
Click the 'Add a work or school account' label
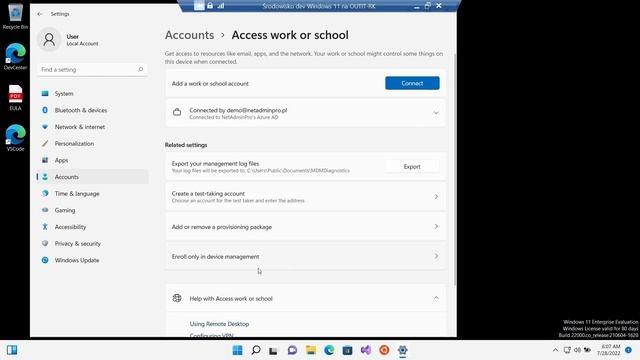(x=210, y=83)
